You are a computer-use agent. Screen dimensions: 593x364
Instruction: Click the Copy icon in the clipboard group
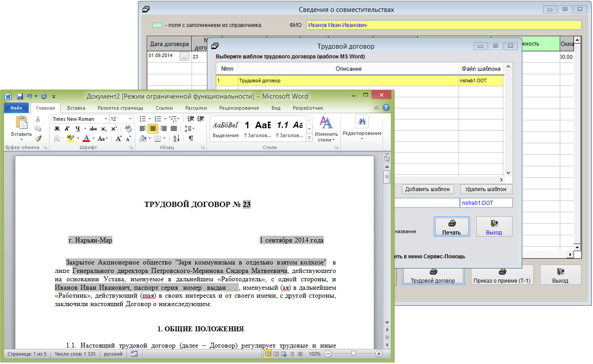[38, 129]
